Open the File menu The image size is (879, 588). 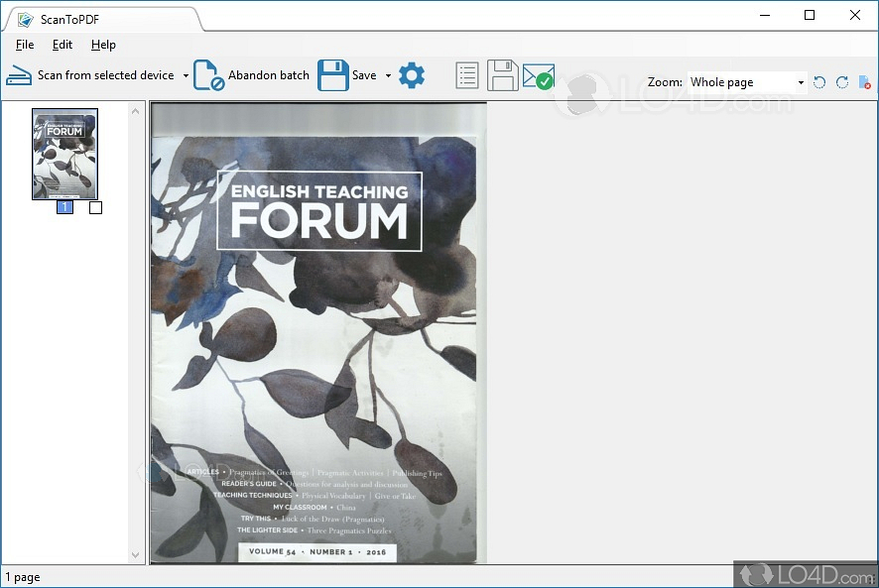click(24, 45)
